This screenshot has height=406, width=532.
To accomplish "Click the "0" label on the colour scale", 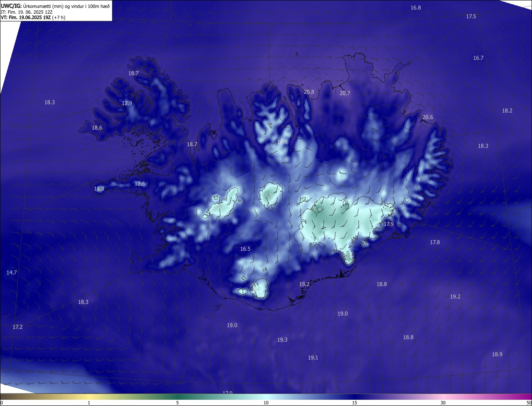I will [x=2, y=403].
